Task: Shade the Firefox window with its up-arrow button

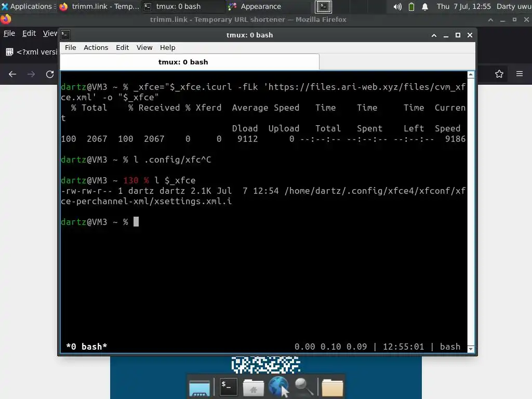Action: pyautogui.click(x=490, y=20)
